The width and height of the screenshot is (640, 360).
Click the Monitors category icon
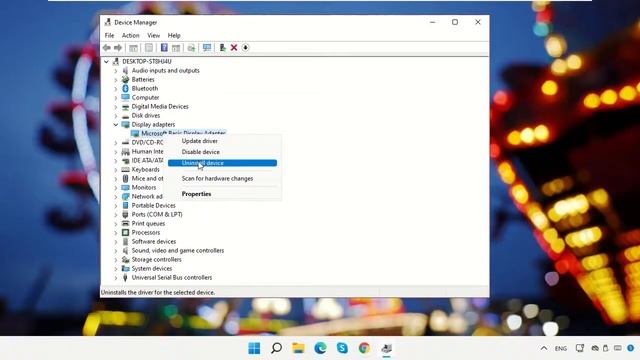[x=125, y=187]
